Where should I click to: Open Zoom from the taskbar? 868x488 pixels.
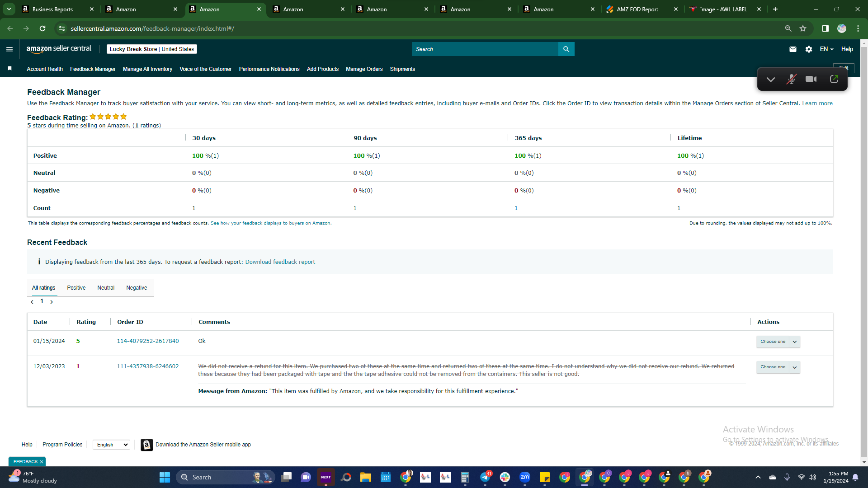tap(525, 477)
